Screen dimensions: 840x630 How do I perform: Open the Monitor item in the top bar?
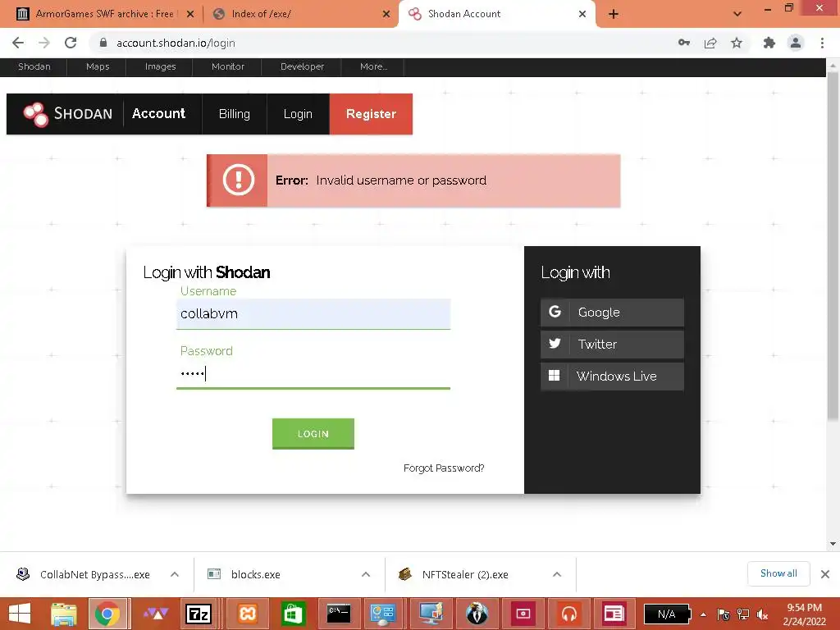[x=228, y=67]
